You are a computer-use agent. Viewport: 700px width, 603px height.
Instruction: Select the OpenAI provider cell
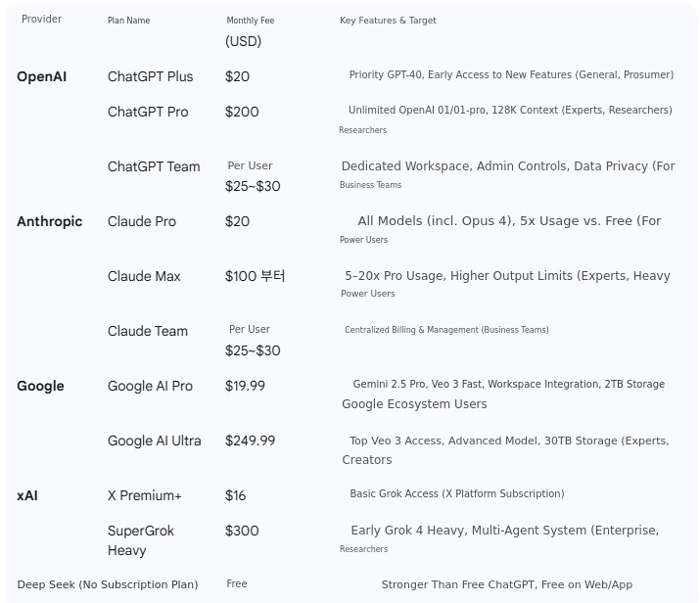41,76
